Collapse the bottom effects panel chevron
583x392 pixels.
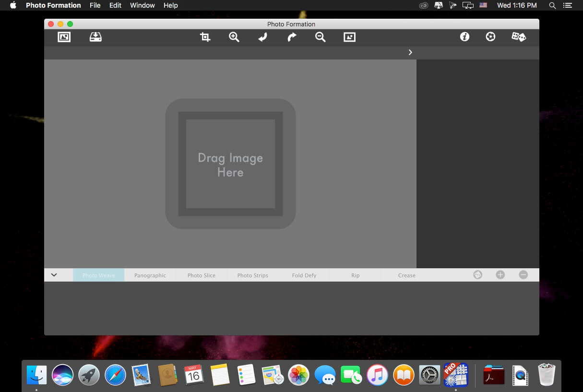tap(54, 275)
